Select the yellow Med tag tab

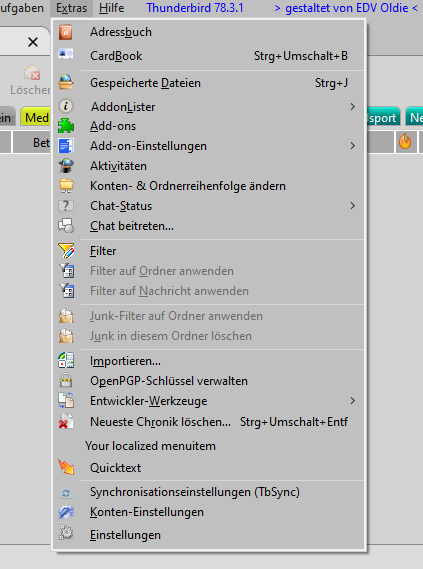[x=36, y=118]
